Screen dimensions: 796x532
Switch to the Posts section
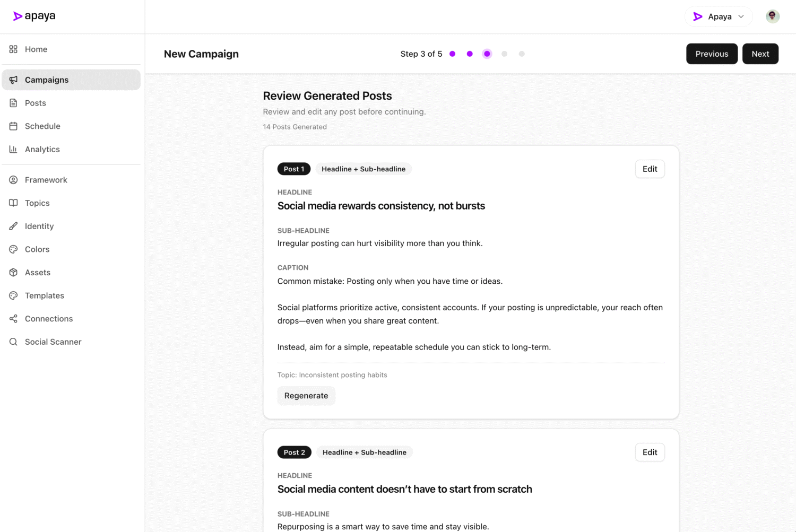[x=35, y=102]
